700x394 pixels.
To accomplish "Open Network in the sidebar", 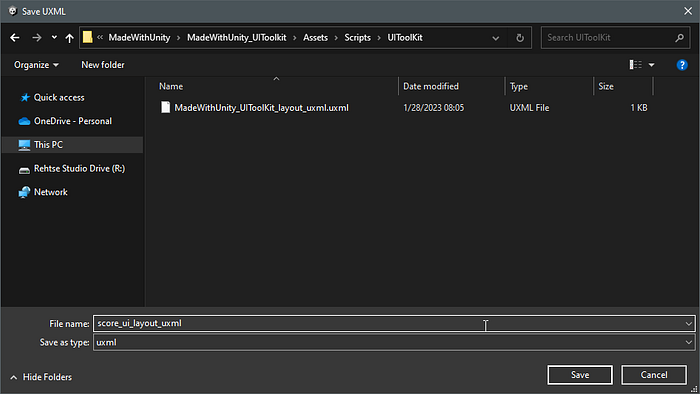I will pyautogui.click(x=50, y=192).
